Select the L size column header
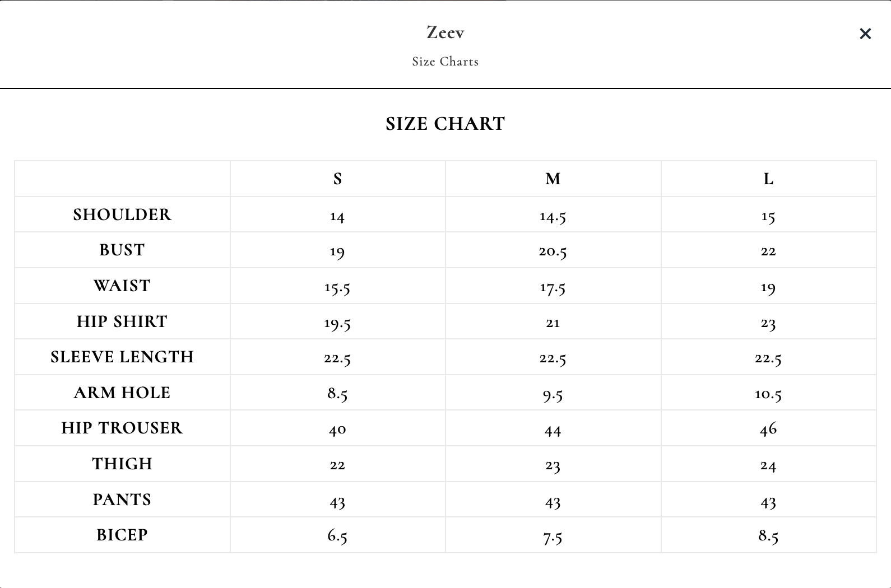891x588 pixels. (768, 179)
